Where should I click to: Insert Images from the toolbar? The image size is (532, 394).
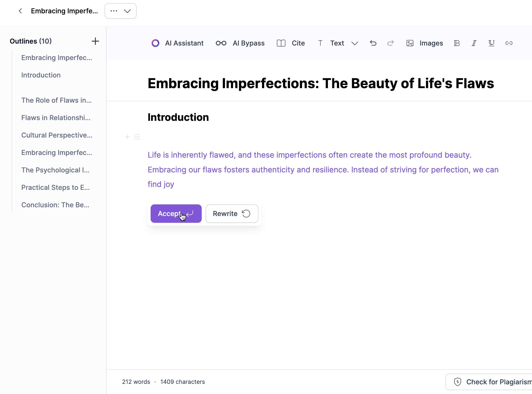424,43
